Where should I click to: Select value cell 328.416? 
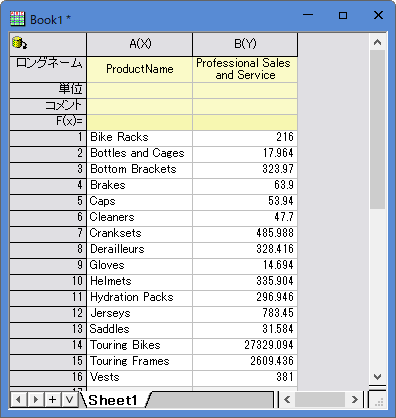click(245, 250)
